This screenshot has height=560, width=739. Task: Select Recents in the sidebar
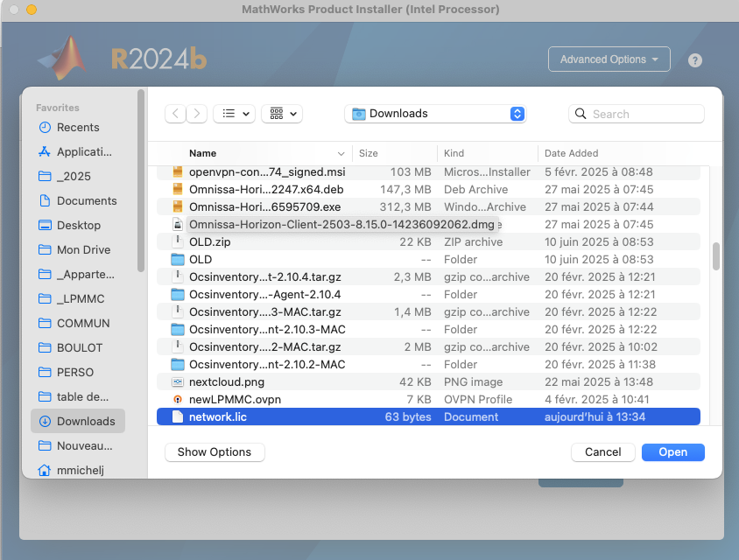pos(78,127)
